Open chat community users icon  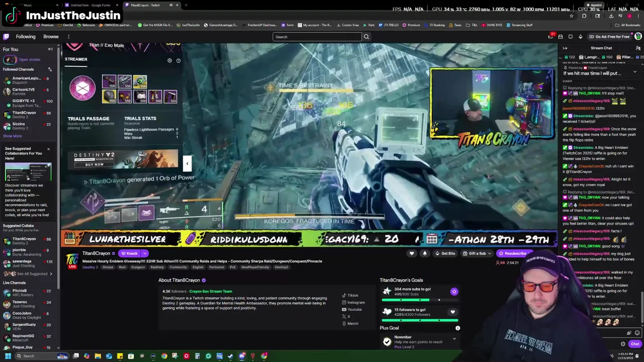click(638, 48)
